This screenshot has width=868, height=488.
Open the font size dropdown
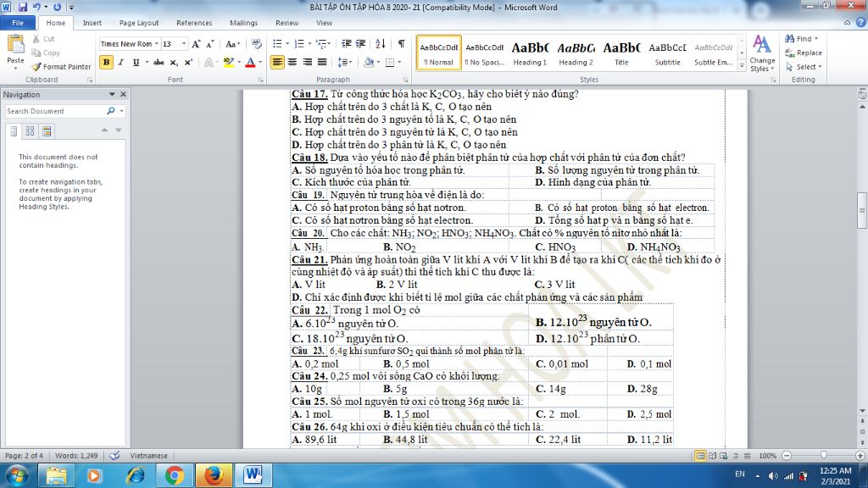pos(184,44)
